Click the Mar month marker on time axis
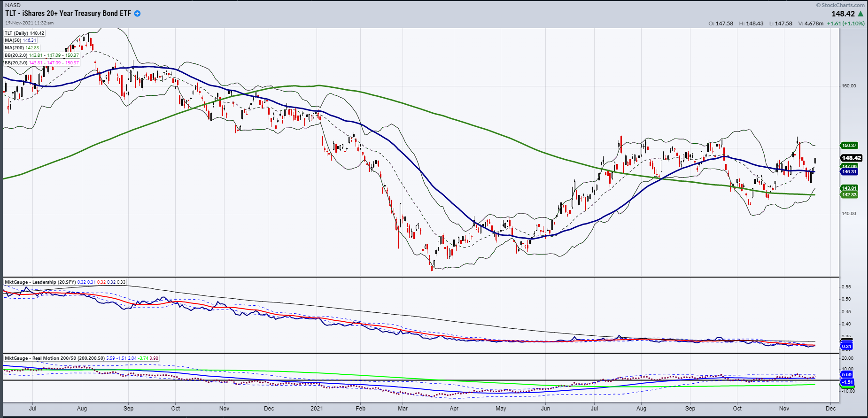868x418 pixels. [x=403, y=409]
